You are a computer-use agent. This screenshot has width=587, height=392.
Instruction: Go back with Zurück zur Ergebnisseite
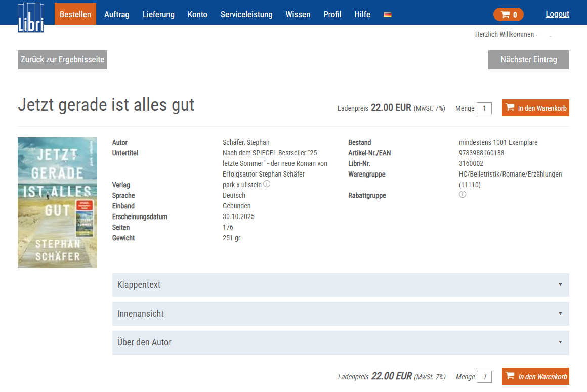coord(63,60)
